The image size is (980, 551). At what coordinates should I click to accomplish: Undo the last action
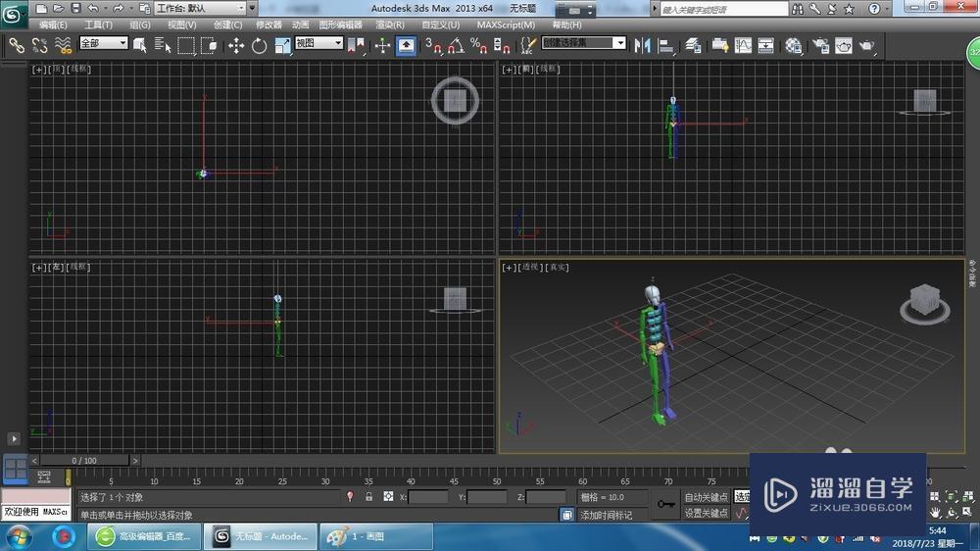coord(93,9)
